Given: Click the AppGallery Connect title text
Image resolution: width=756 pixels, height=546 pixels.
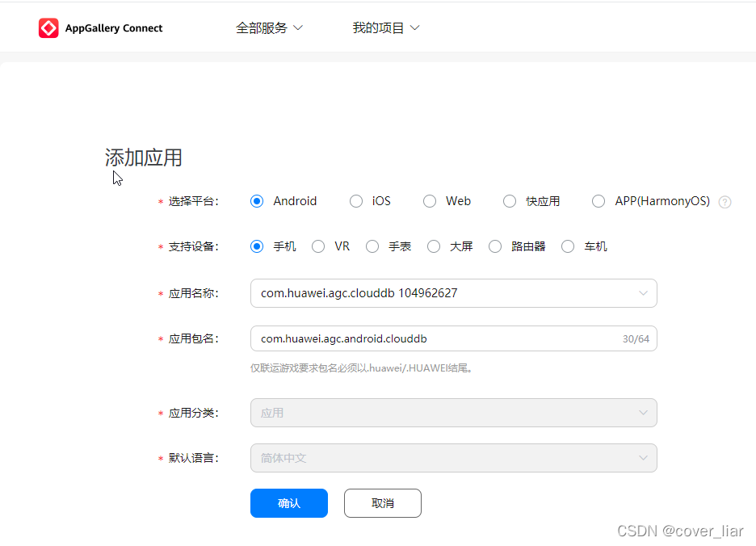Looking at the screenshot, I should [x=114, y=28].
